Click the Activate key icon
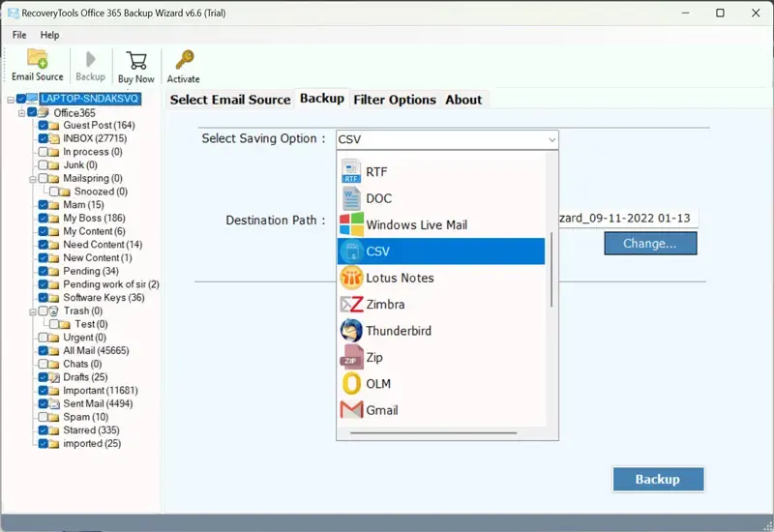Screen dimensions: 774x532 (x=183, y=64)
